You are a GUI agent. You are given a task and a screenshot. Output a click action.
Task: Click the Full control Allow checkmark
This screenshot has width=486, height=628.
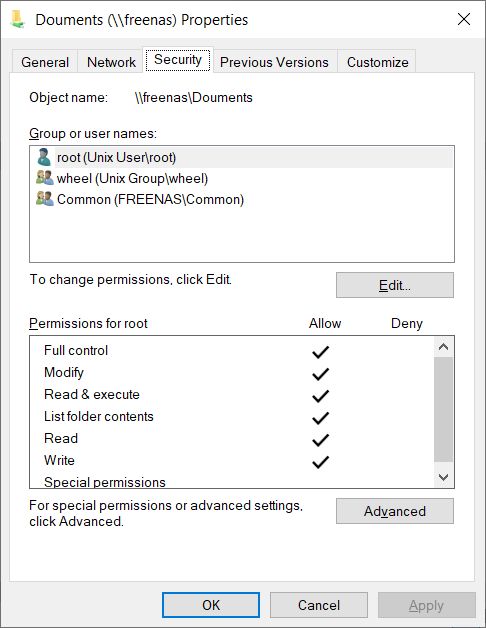tap(321, 352)
